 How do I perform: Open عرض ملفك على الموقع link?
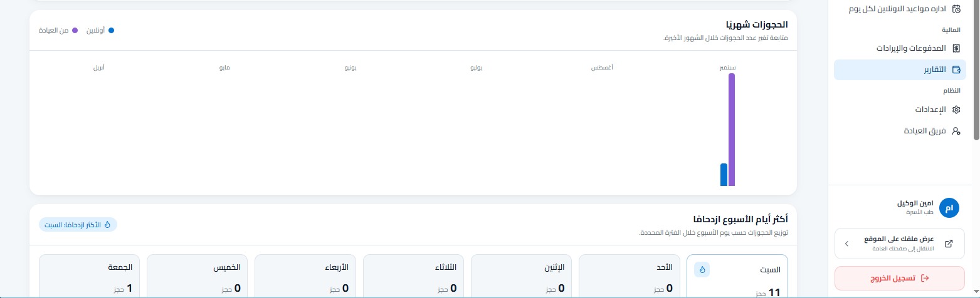point(900,244)
